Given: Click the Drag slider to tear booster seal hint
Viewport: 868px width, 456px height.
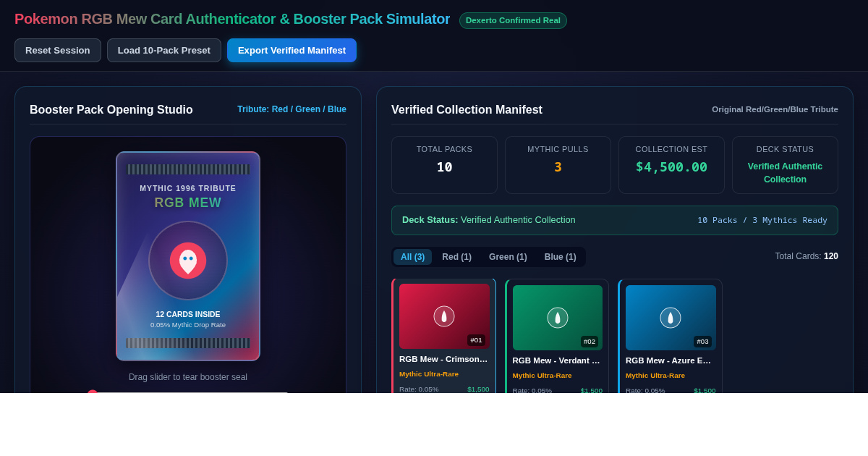Looking at the screenshot, I should [188, 377].
